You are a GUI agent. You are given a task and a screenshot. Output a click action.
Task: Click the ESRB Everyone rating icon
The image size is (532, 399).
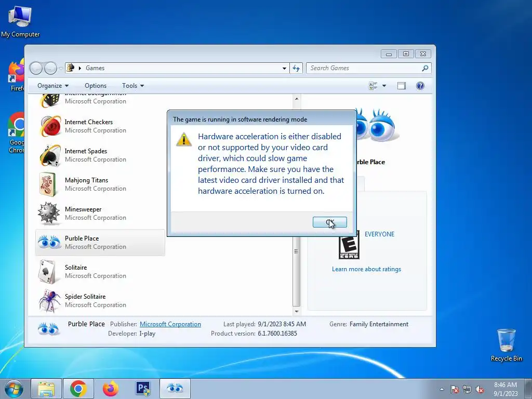tap(349, 245)
